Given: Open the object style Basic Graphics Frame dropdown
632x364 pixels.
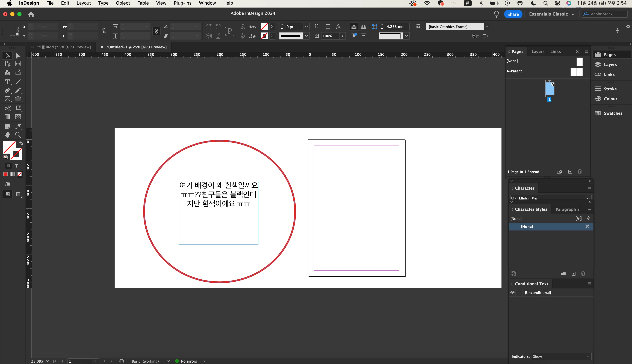Looking at the screenshot, I should tap(487, 27).
